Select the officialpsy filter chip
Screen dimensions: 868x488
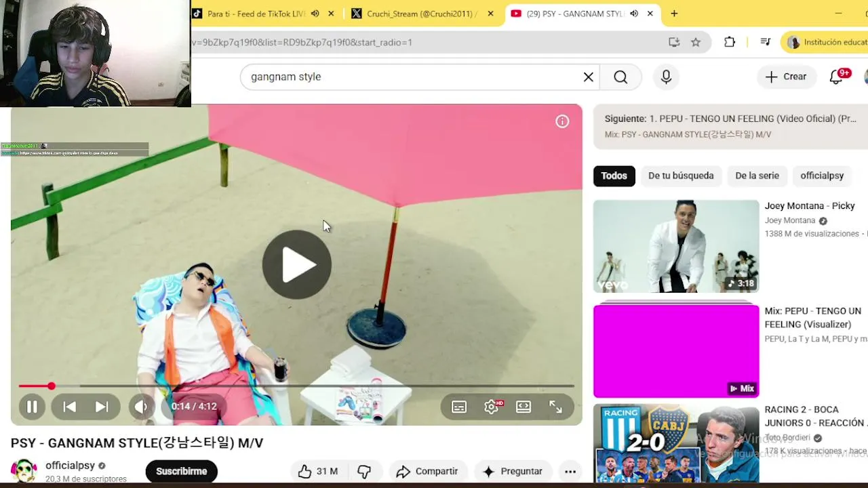822,176
